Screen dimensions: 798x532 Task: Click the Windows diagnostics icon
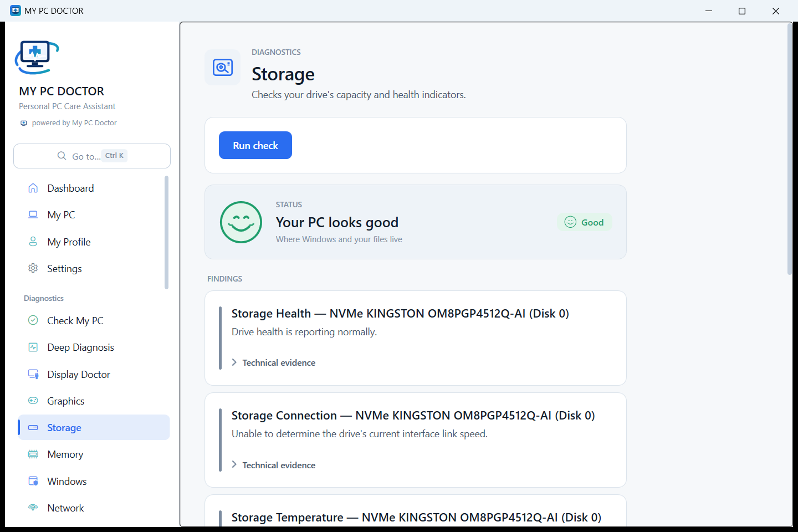click(33, 481)
